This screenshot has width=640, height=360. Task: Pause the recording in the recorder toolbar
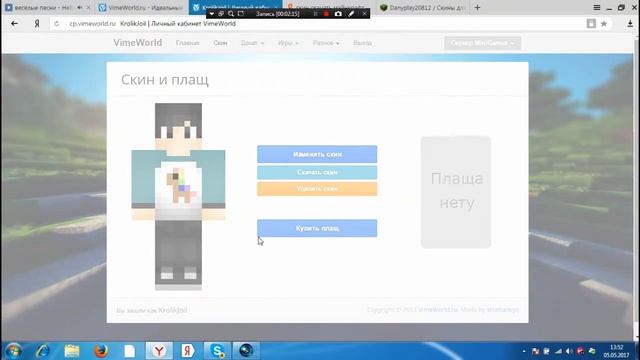[315, 14]
